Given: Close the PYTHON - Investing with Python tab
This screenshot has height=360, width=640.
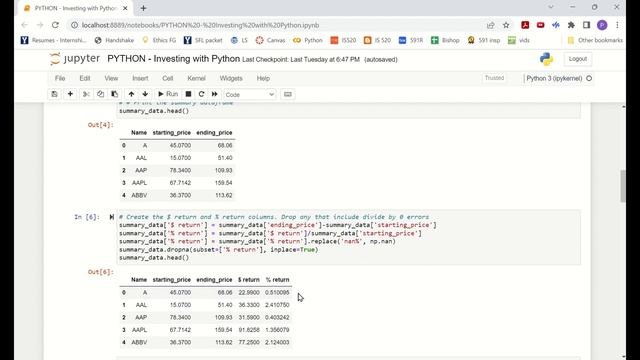Looking at the screenshot, I should tap(125, 8).
